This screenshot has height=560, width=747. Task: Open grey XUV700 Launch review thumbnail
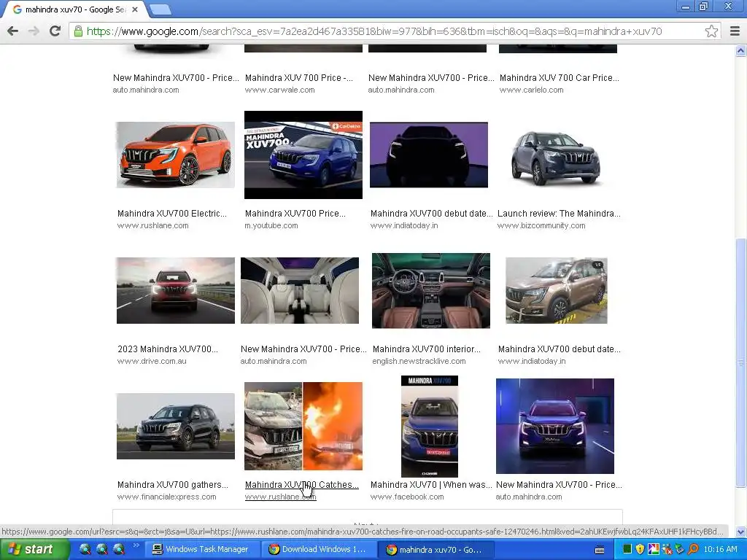click(x=555, y=157)
